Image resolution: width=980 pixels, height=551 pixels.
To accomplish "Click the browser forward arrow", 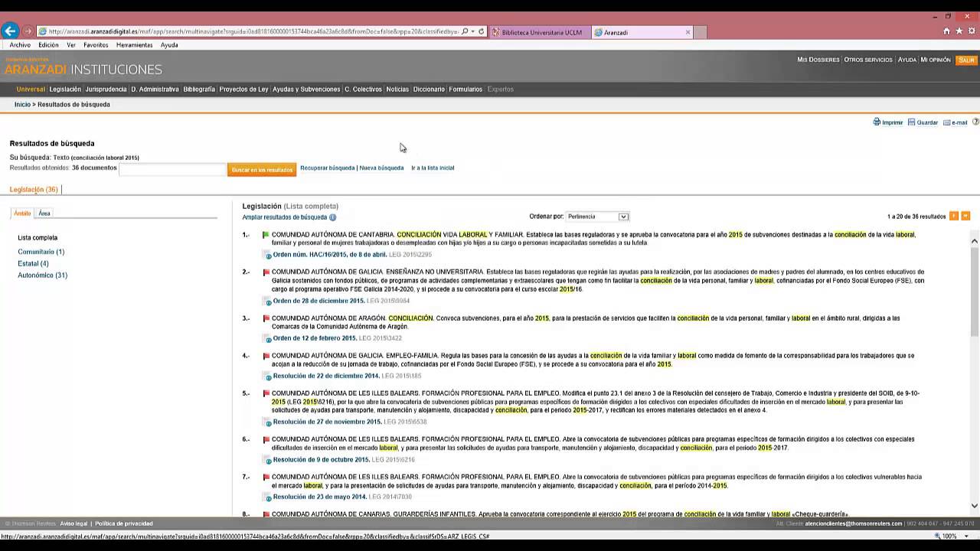I will pos(28,31).
